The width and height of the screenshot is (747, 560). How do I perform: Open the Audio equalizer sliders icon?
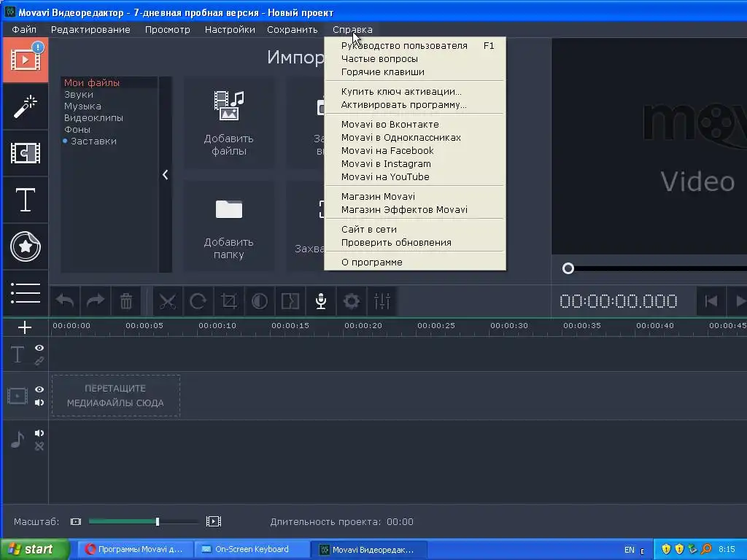click(x=382, y=301)
